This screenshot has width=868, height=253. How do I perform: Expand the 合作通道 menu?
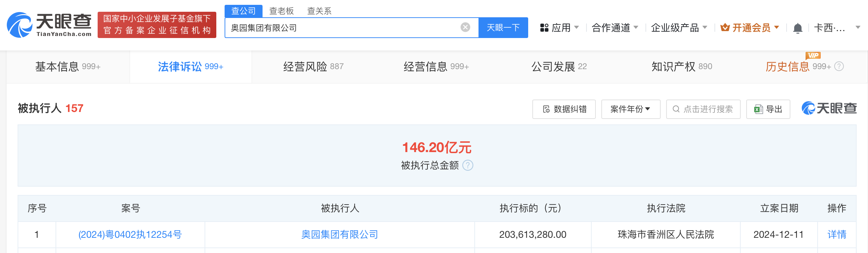tap(615, 28)
